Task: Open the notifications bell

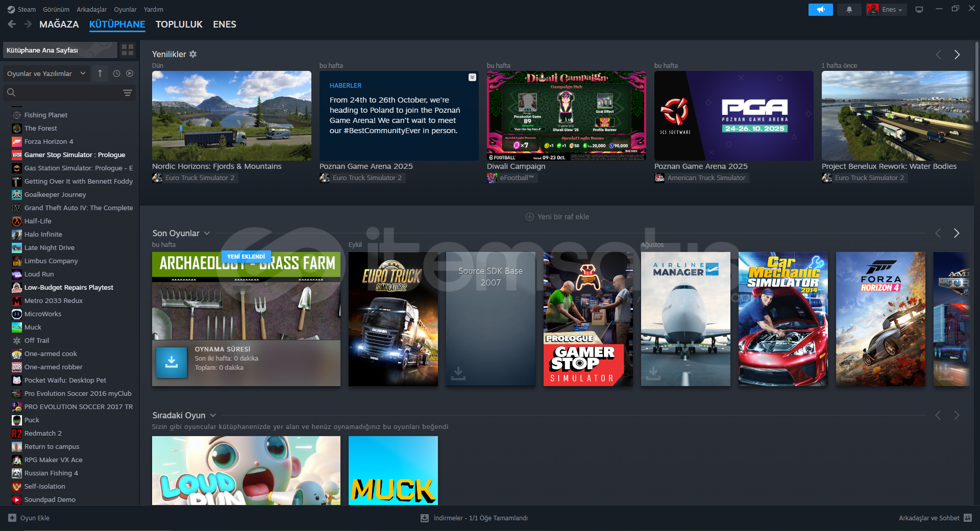Action: click(x=849, y=10)
